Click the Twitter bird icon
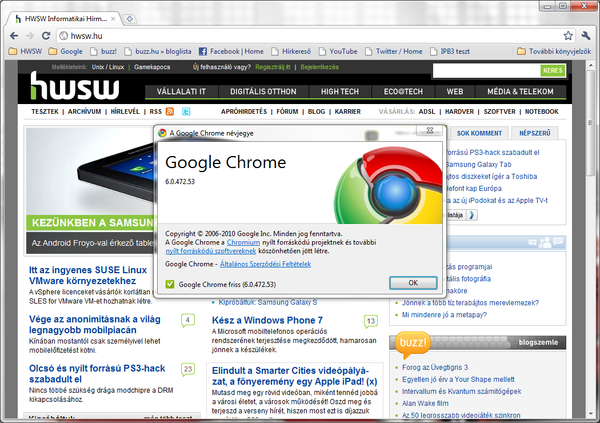The image size is (600, 423). (x=186, y=111)
